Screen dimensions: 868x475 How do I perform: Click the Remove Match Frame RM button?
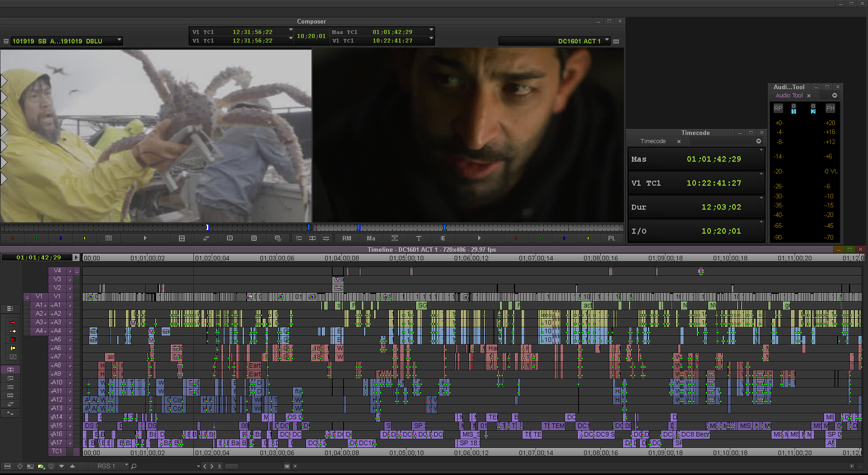(347, 238)
